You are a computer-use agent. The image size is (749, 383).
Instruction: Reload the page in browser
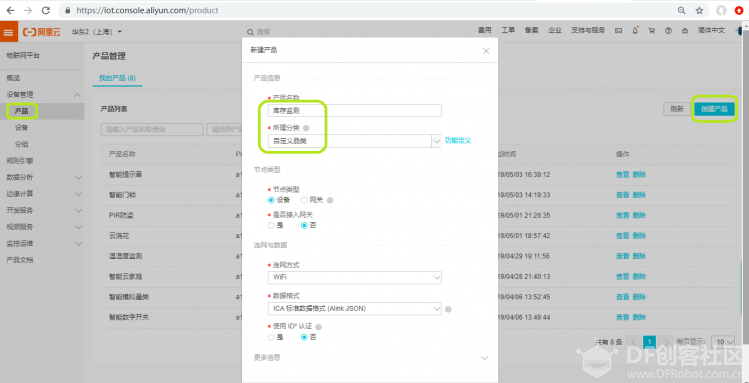(x=46, y=10)
